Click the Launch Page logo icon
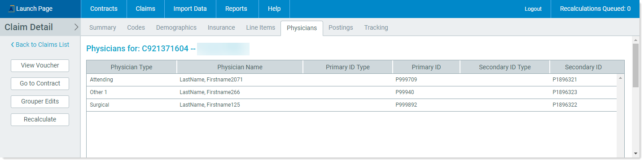 click(12, 9)
